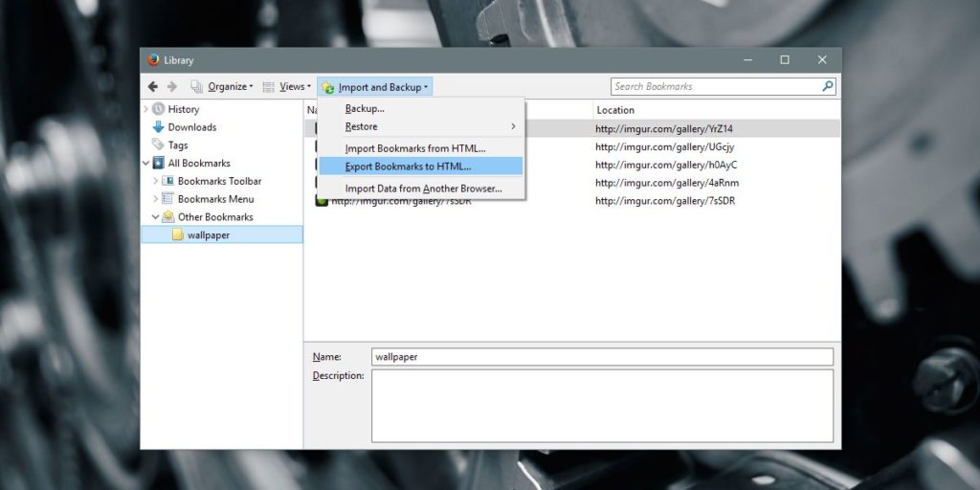Minimize the Library window
Image resolution: width=980 pixels, height=490 pixels.
(748, 60)
